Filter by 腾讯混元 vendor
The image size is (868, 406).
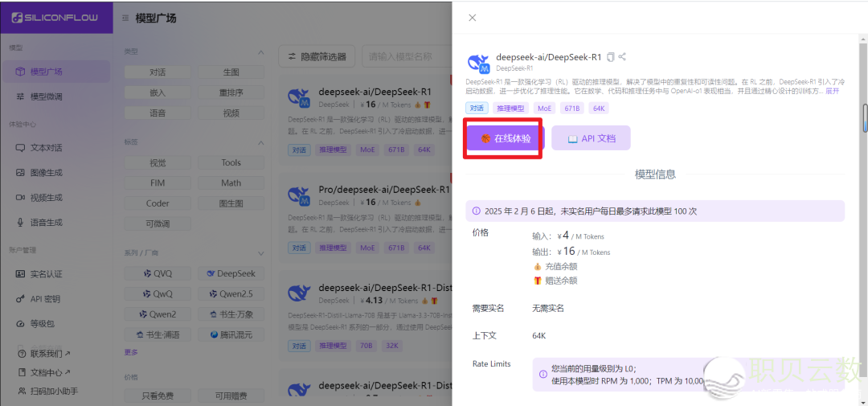coord(231,334)
